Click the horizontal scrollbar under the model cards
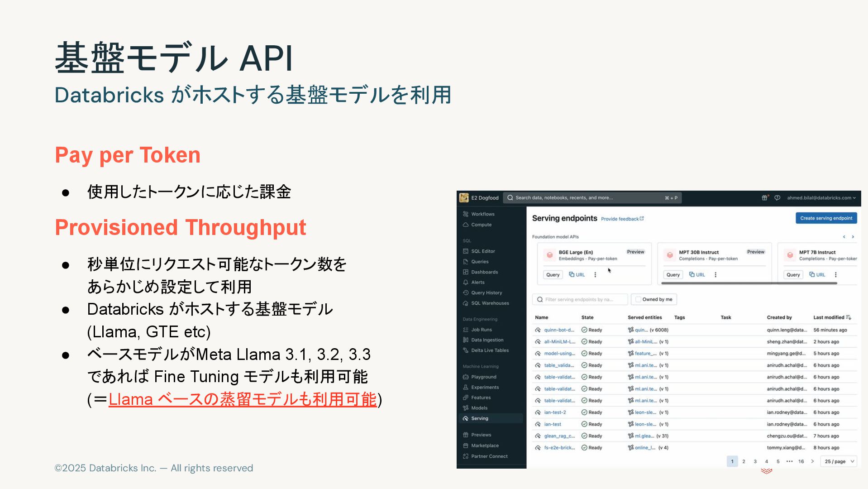This screenshot has height=489, width=868. pyautogui.click(x=749, y=283)
